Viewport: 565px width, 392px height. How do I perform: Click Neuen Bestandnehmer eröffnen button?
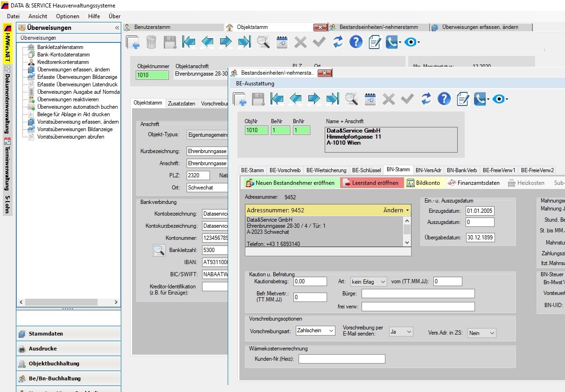[x=290, y=183]
